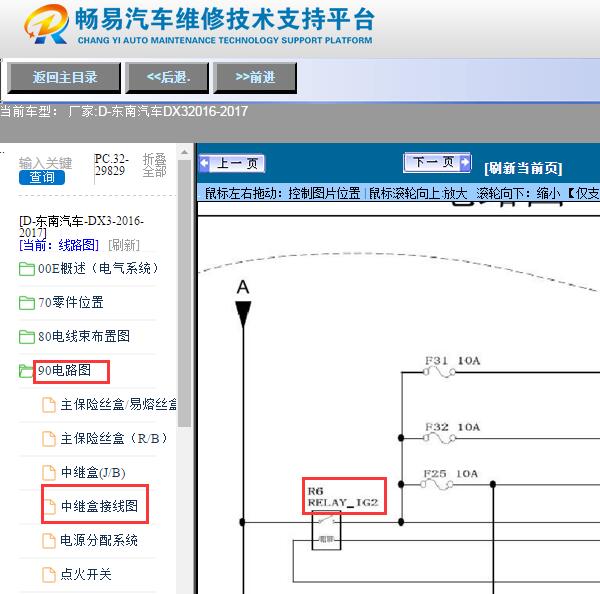
Task: Click sidebar scrollbar up arrow
Action: click(x=184, y=152)
